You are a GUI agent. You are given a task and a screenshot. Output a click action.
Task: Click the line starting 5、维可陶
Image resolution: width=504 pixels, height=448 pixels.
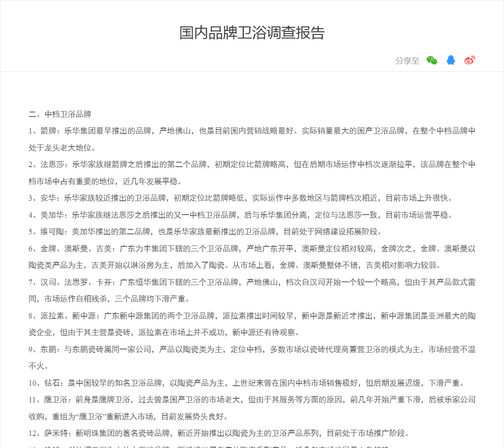(205, 232)
